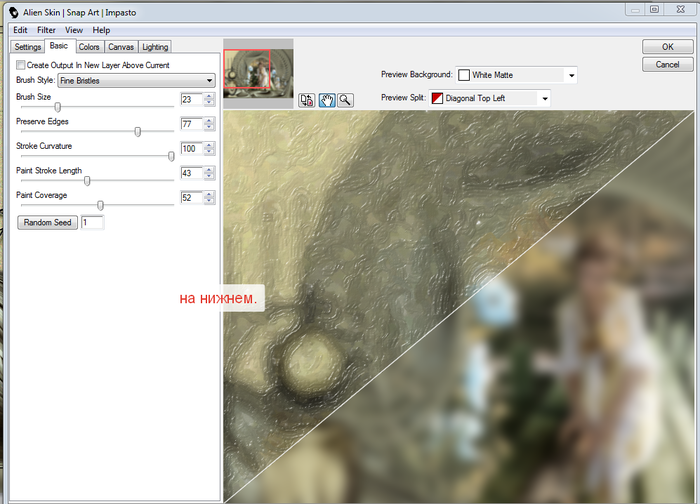
Task: Click the OK button
Action: click(667, 47)
